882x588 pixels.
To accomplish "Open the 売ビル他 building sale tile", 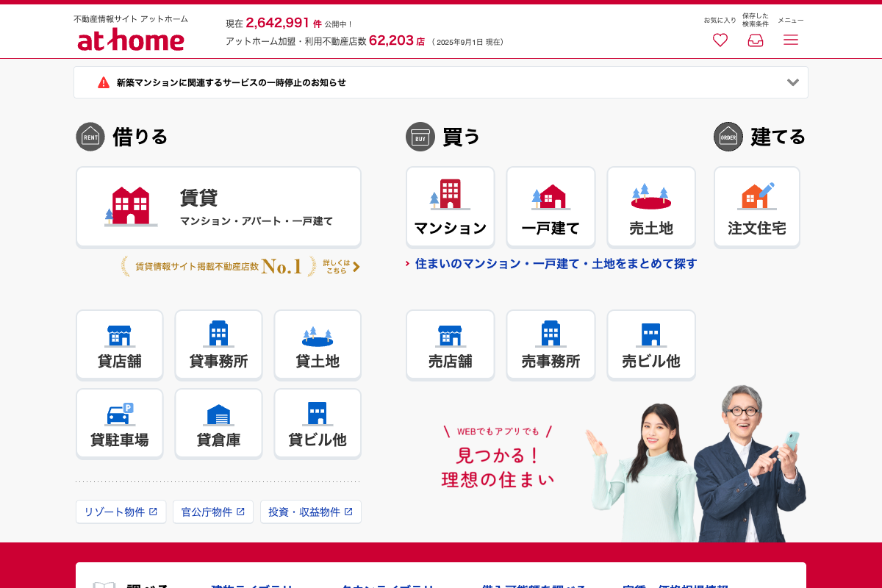I will click(650, 345).
